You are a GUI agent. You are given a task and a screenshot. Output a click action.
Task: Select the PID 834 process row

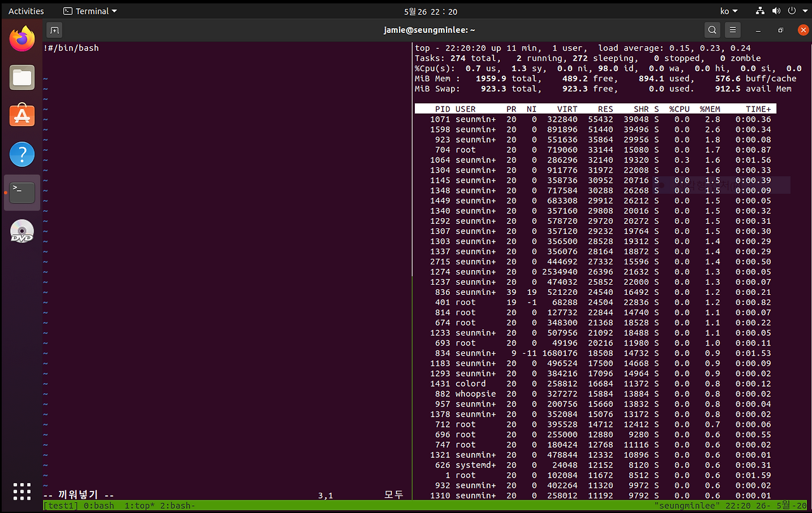(596, 353)
